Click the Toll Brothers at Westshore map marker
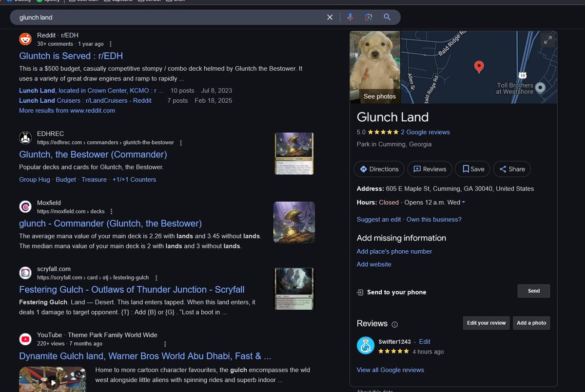This screenshot has height=392, width=585. pyautogui.click(x=540, y=88)
